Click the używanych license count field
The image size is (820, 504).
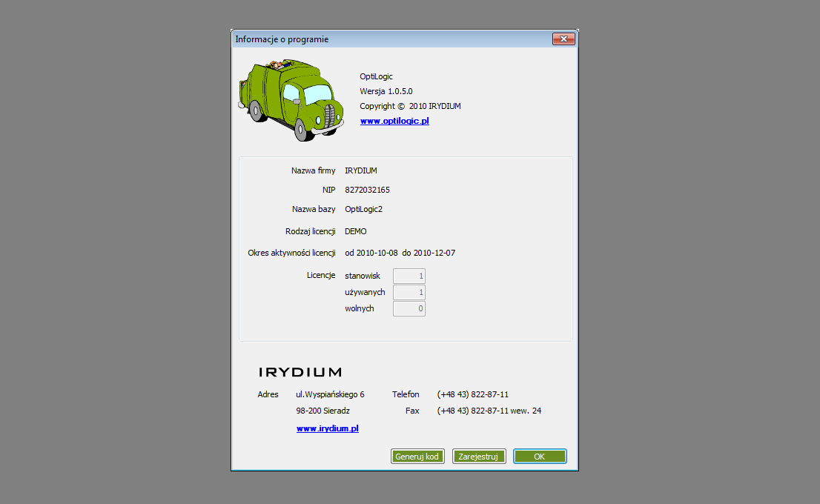pyautogui.click(x=409, y=292)
